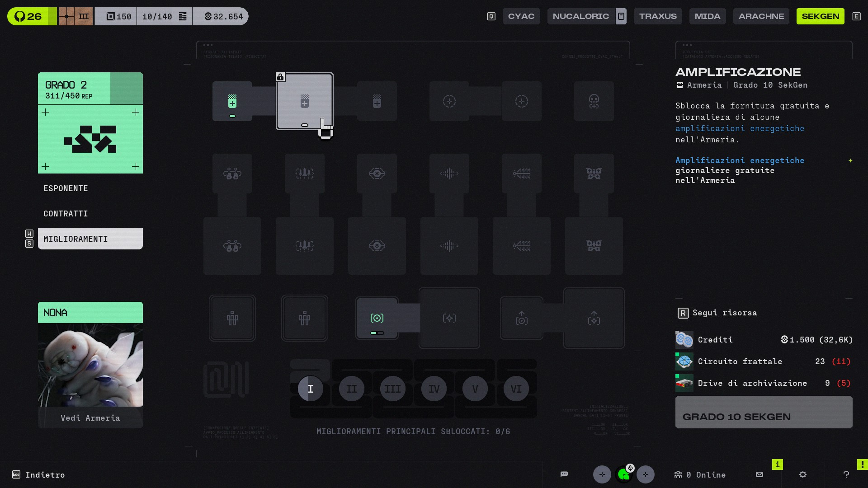Select the soundwave upgrade node
The image size is (868, 488).
coord(449,174)
